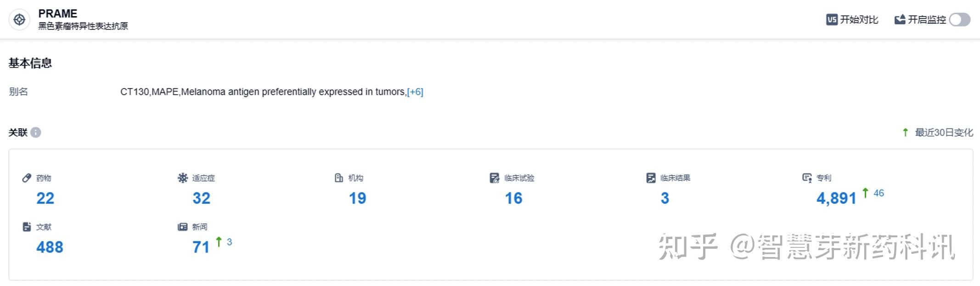Click the 临床结果 results icon
980x286 pixels.
pos(651,178)
